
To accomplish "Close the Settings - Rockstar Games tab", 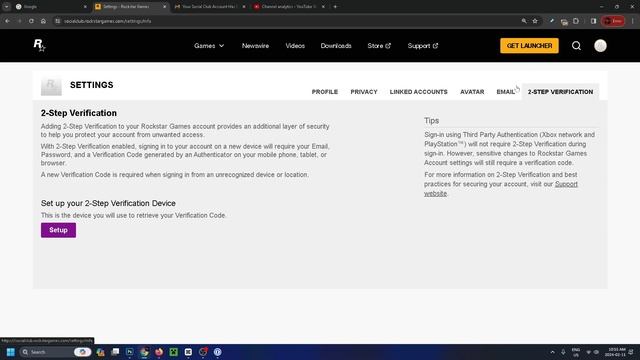I will pyautogui.click(x=165, y=7).
